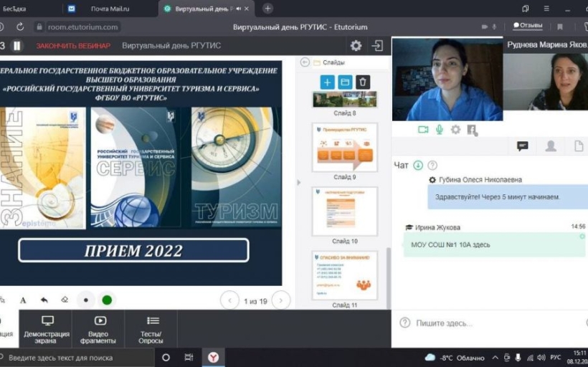
Task: Delete slide with trash icon
Action: coord(363,82)
